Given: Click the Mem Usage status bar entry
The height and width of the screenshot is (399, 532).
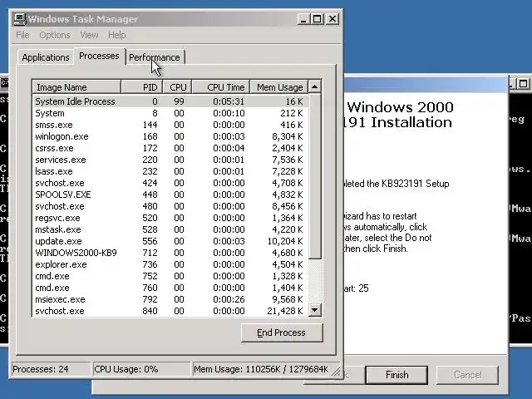Looking at the screenshot, I should tap(261, 369).
